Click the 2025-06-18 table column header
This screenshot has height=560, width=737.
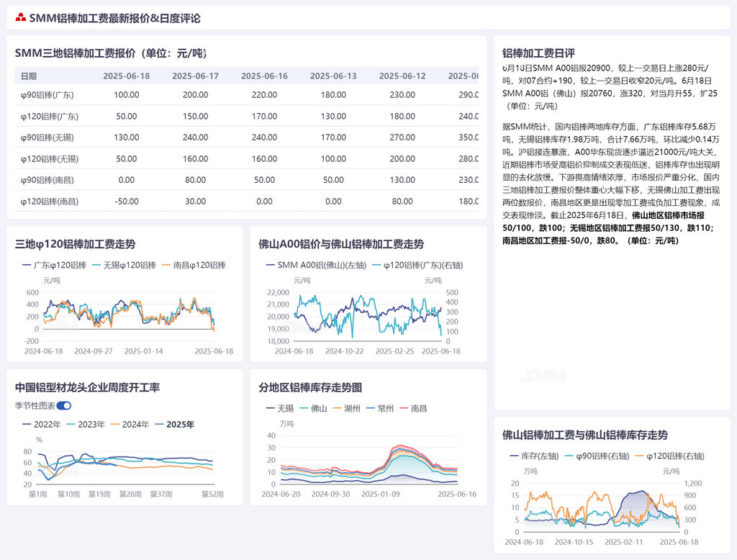(126, 76)
